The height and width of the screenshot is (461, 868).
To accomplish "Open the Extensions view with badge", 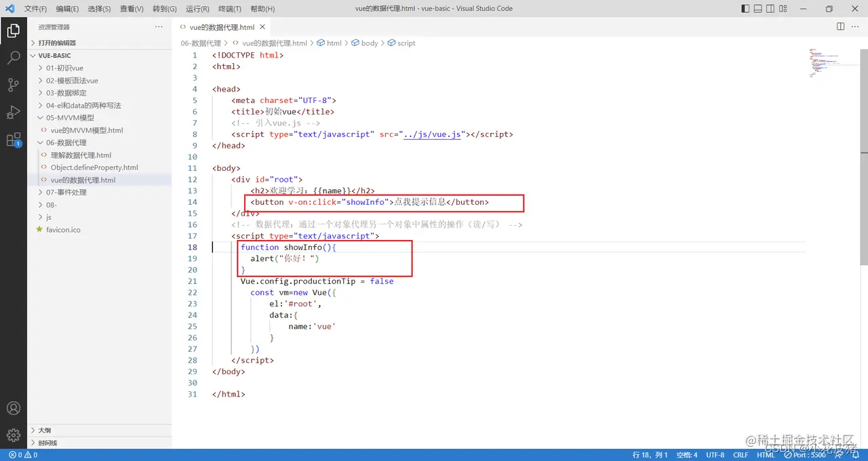I will pos(13,140).
